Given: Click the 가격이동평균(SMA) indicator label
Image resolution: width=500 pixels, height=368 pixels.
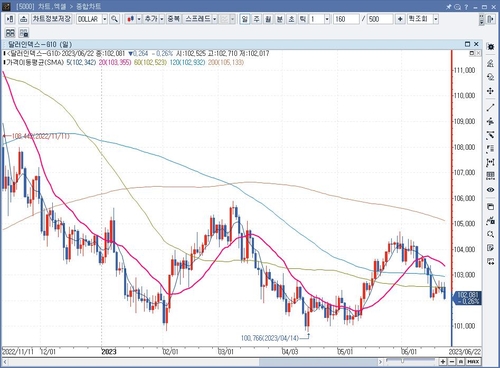Looking at the screenshot, I should tap(35, 62).
